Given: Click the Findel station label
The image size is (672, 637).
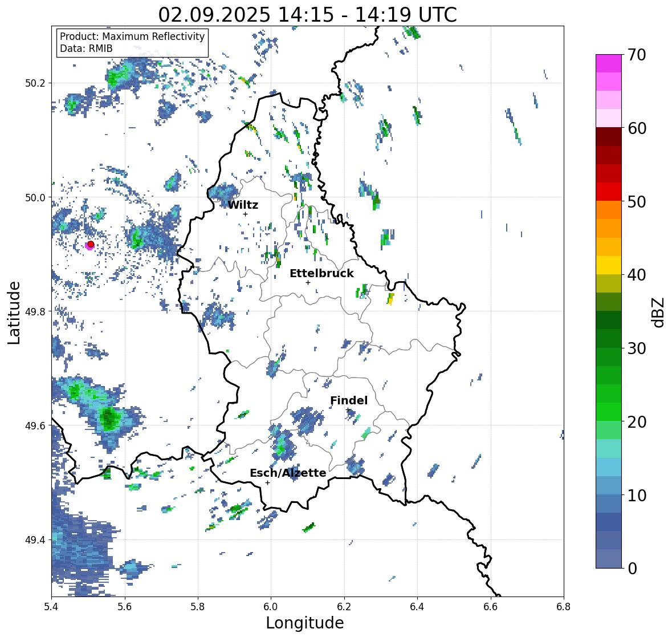Looking at the screenshot, I should tap(349, 400).
